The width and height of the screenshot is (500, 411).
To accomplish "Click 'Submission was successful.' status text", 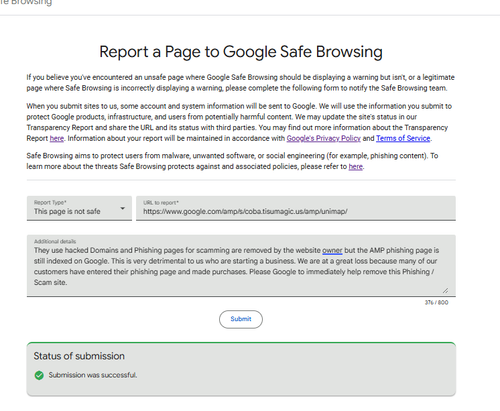I will coord(93,375).
